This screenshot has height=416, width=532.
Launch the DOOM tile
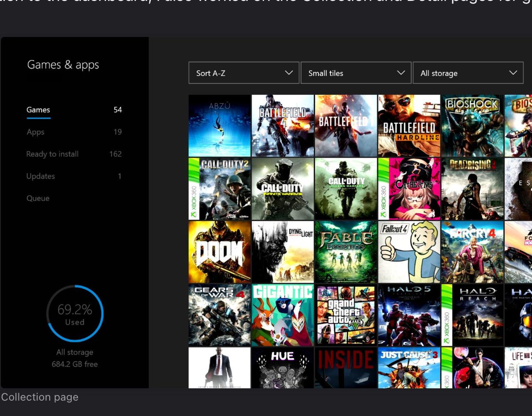click(x=220, y=252)
